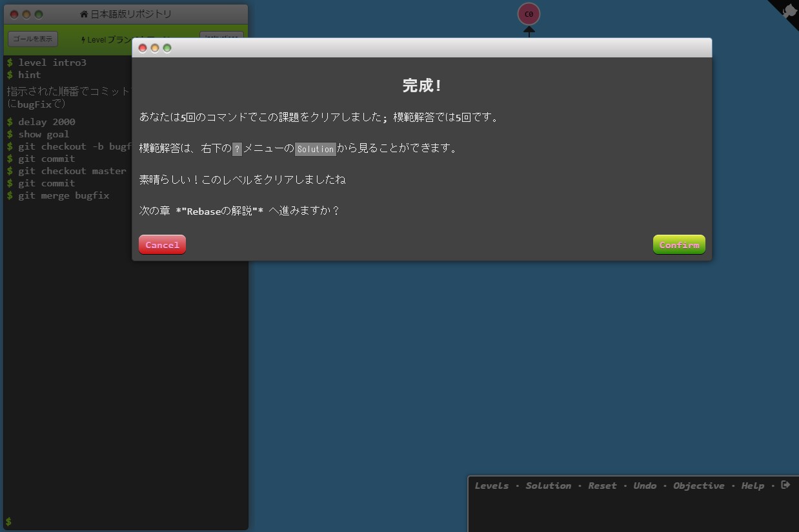Click the ゴールを表示 button
The width and height of the screenshot is (799, 532).
[33, 39]
